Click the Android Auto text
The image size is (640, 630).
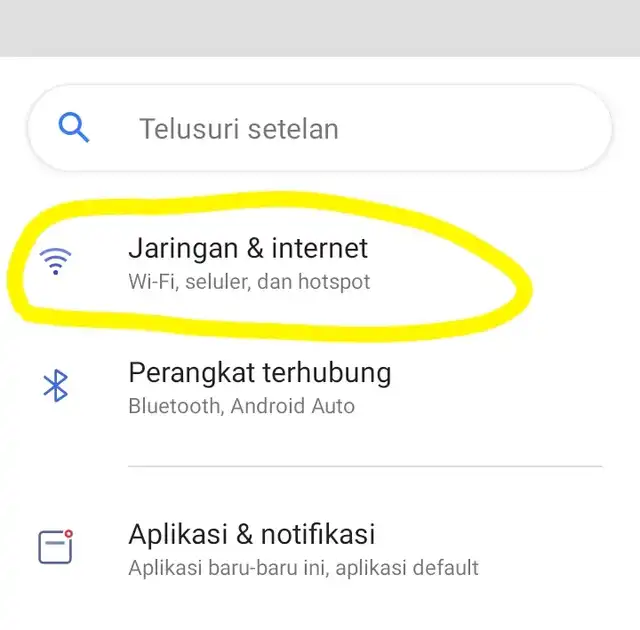pos(293,406)
